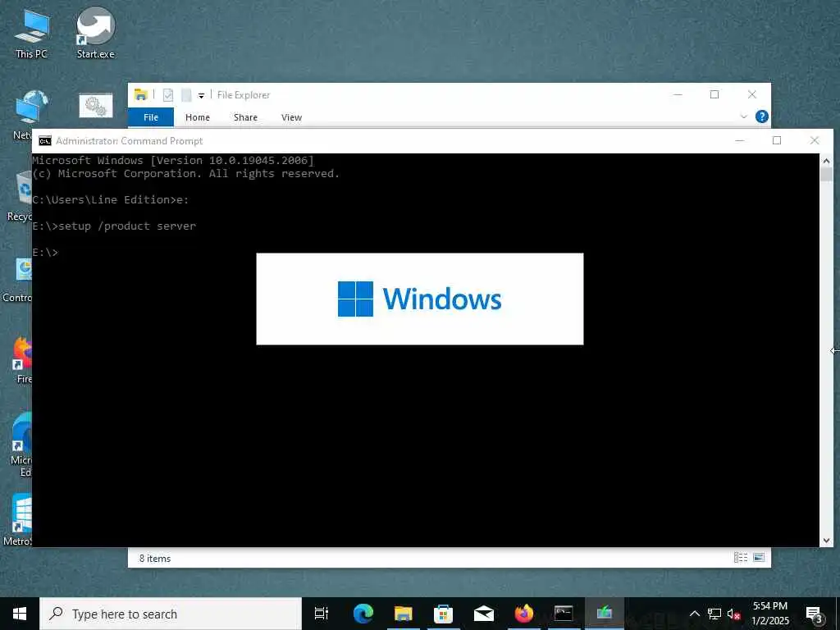
Task: Select the Recycle Bin desktop icon
Action: 21,195
